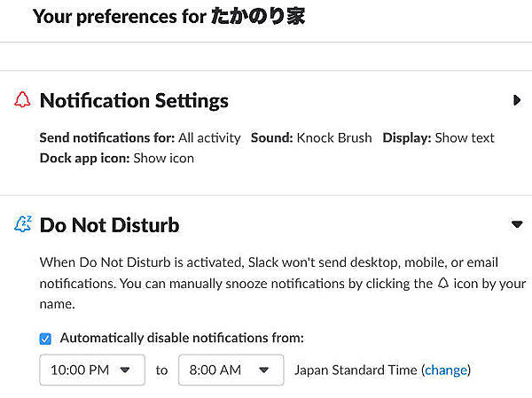Click the 'Automatically disable notifications from:' label
The image size is (532, 398).
click(182, 338)
